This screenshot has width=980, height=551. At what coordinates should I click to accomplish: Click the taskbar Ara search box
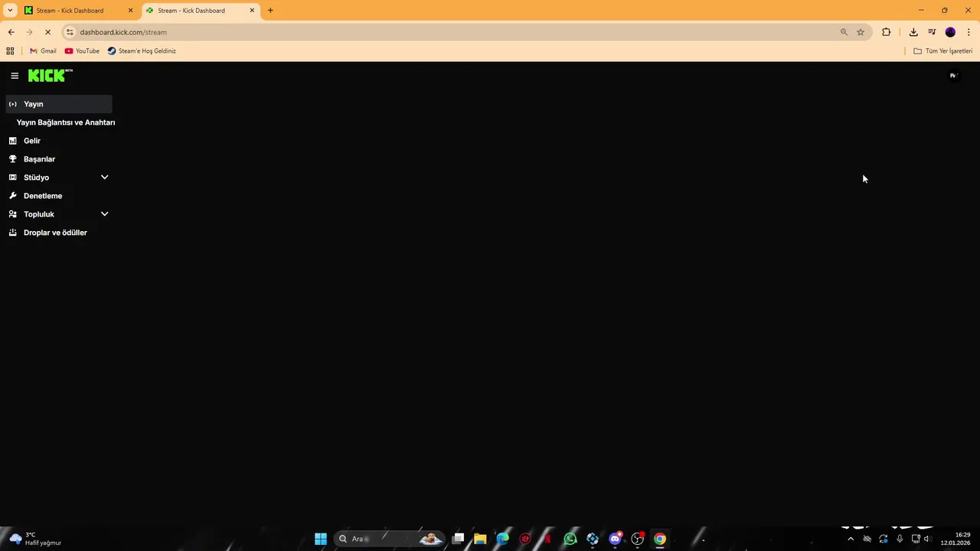[x=390, y=539]
